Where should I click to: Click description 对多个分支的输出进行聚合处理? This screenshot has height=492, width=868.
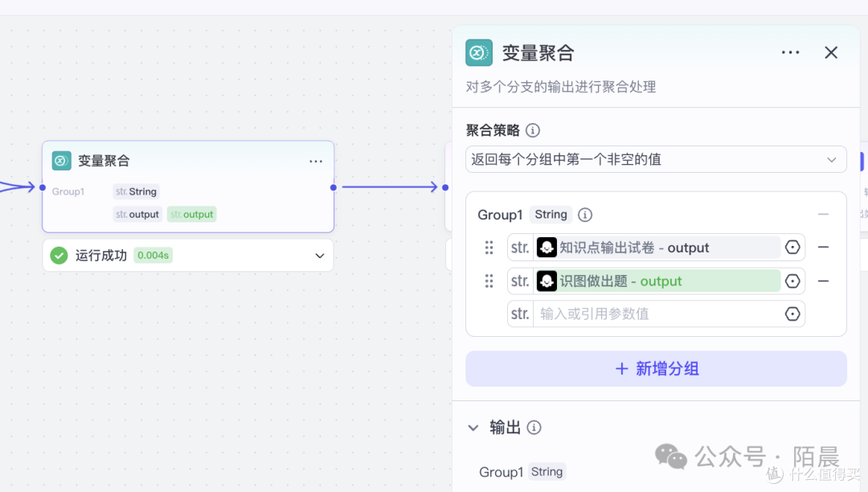(561, 87)
